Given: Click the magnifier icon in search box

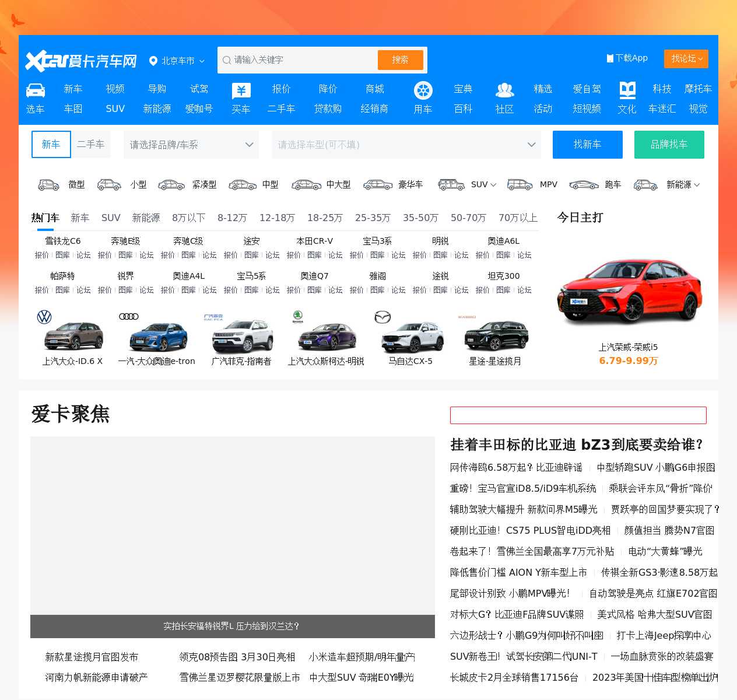Looking at the screenshot, I should (227, 60).
